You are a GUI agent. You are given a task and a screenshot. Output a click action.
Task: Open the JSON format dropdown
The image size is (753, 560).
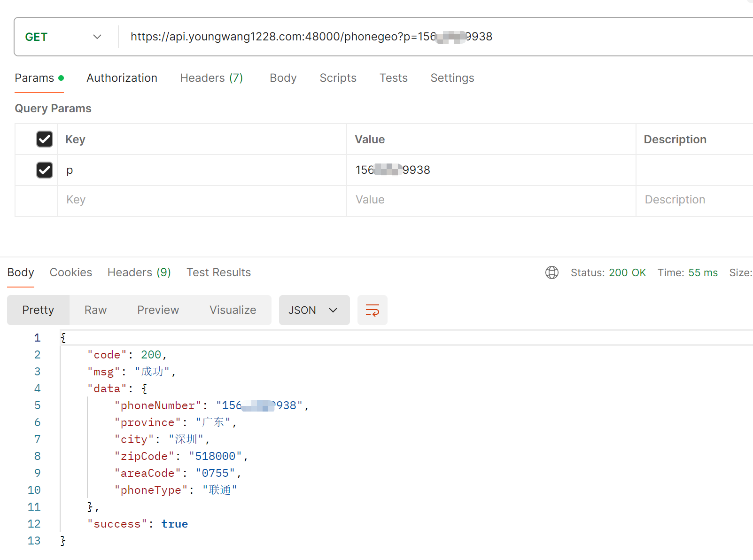314,310
